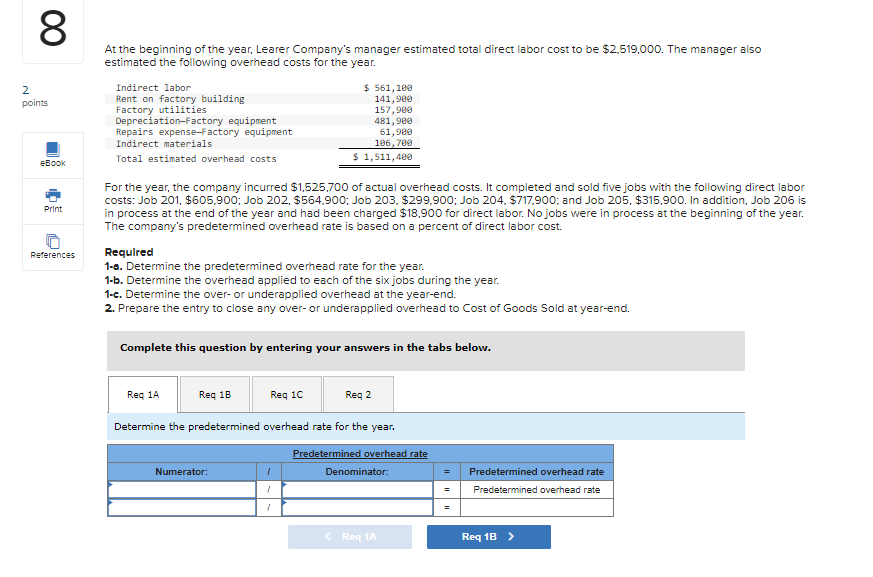Select the Req 2 tab
This screenshot has height=577, width=873.
358,394
